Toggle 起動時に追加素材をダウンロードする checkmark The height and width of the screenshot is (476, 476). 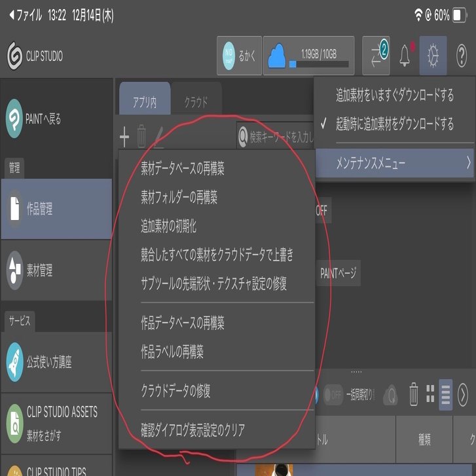tap(395, 124)
